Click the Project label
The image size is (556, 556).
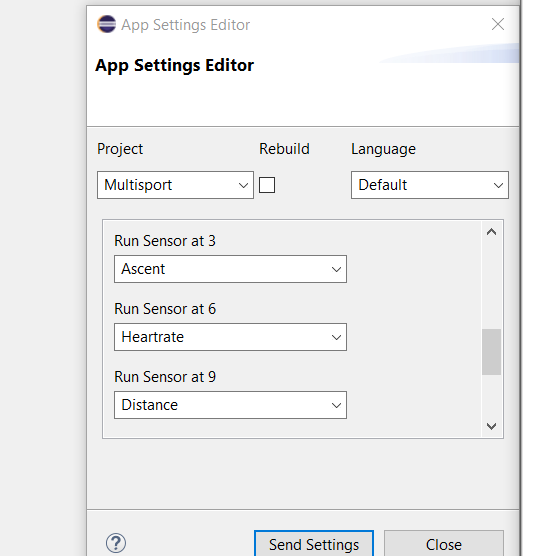click(120, 149)
